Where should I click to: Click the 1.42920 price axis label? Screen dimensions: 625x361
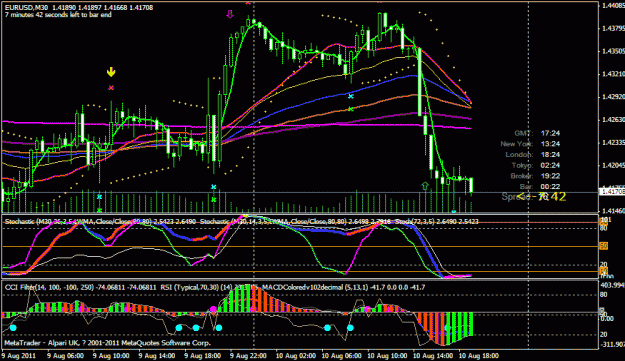(613, 97)
